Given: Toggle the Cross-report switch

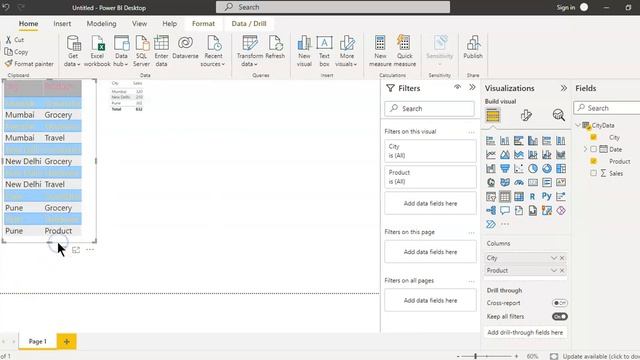Looking at the screenshot, I should [560, 303].
